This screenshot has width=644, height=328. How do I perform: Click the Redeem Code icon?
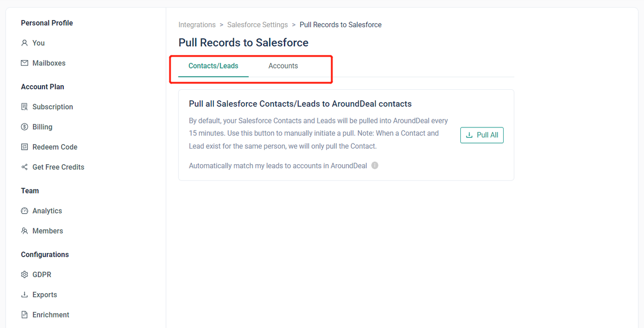click(24, 147)
